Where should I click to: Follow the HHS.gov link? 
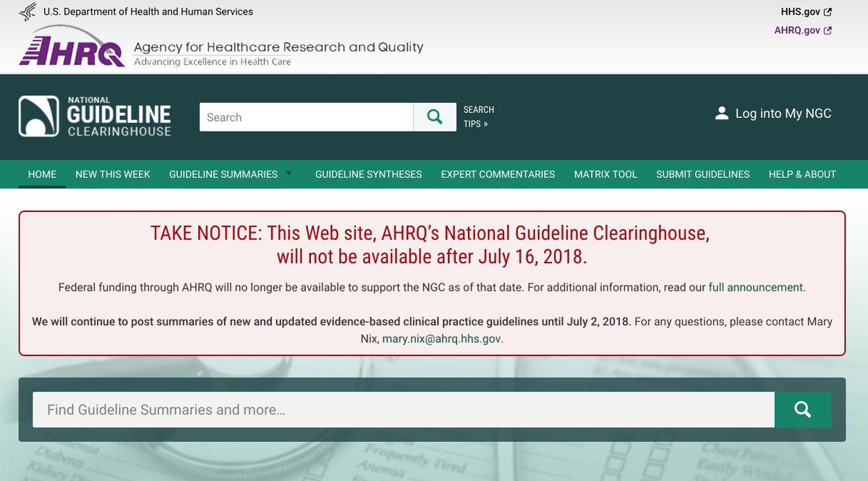[x=801, y=12]
